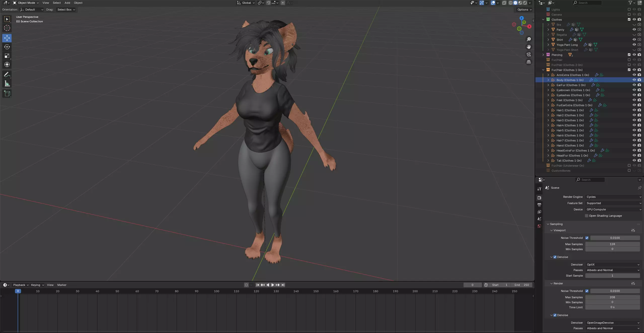Activate the Move tool

click(7, 38)
